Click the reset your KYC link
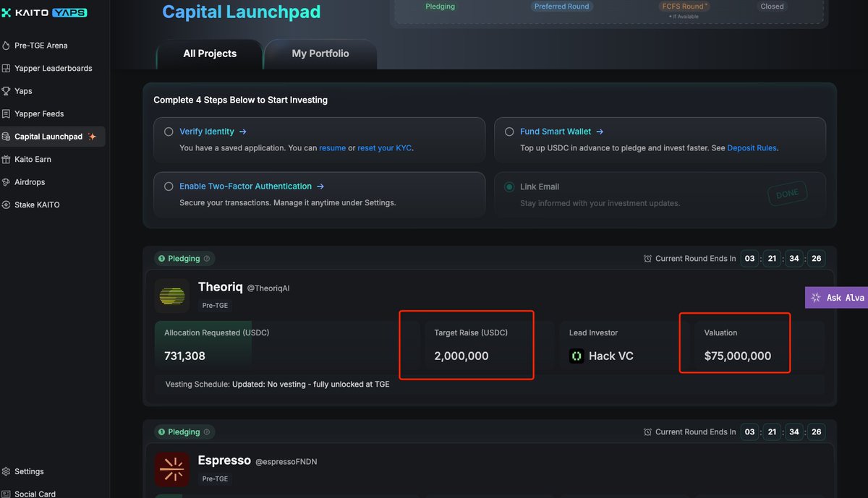 pos(385,148)
